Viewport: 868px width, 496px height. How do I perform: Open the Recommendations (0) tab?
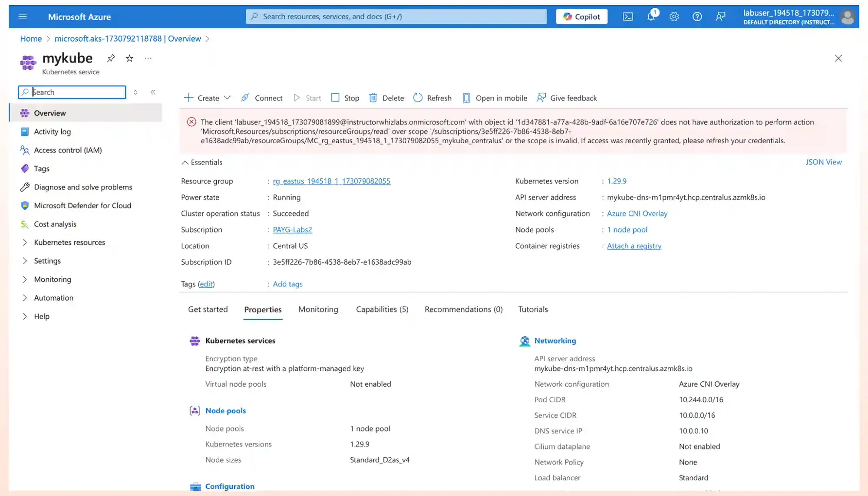click(x=463, y=309)
